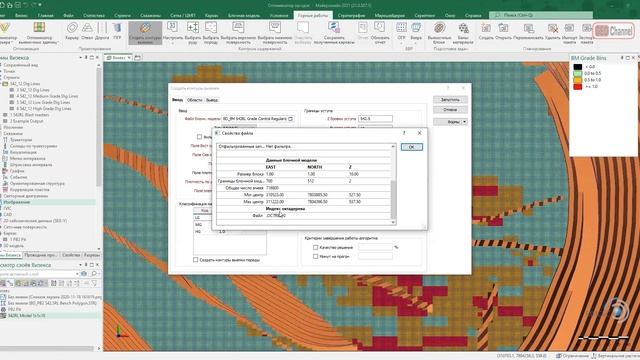Switch to the Стратиграфия ribbon tab
The width and height of the screenshot is (640, 360).
[351, 16]
